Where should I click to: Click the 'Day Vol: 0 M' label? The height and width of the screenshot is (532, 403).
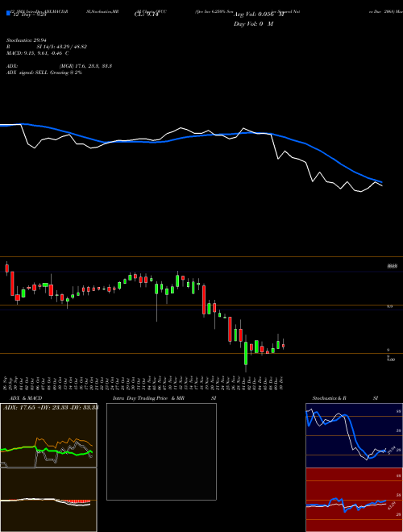point(253,23)
